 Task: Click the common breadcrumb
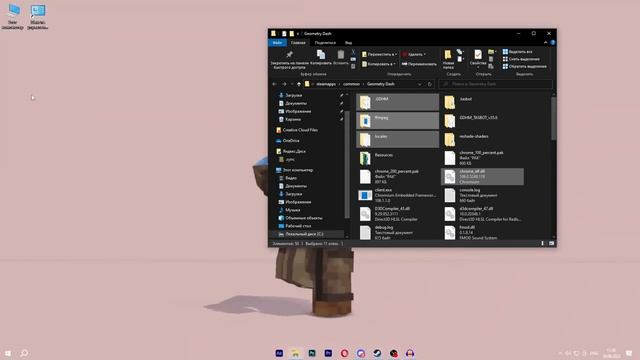pyautogui.click(x=351, y=84)
